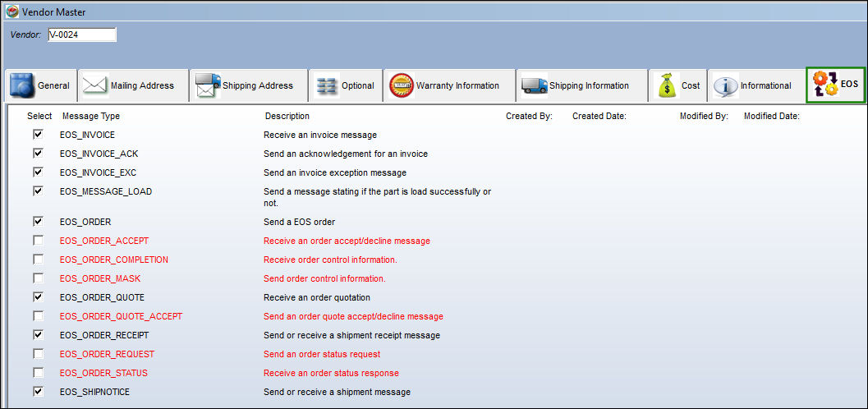Viewport: 868px width, 409px height.
Task: Enable the EOS_ORDER_ACCEPT checkbox
Action: 39,241
